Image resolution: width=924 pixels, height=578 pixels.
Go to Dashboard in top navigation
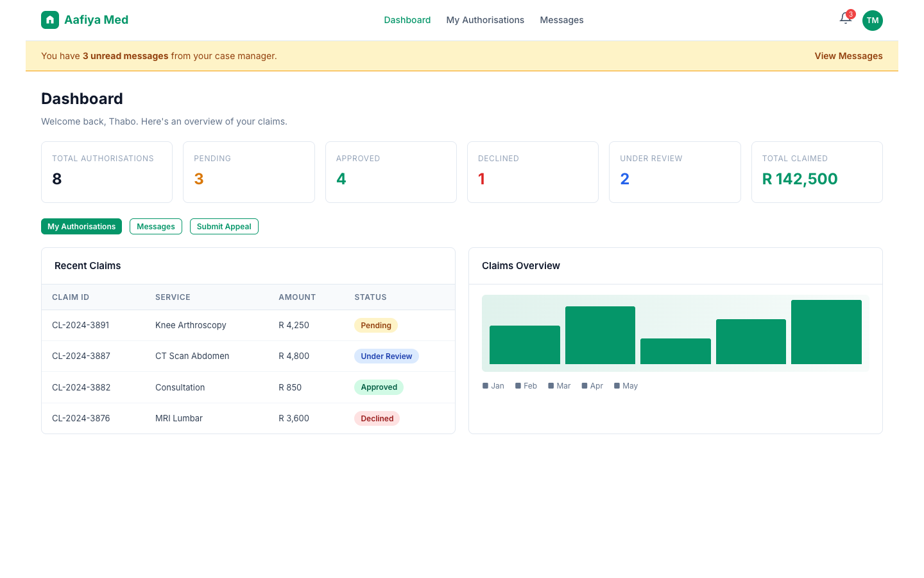407,20
